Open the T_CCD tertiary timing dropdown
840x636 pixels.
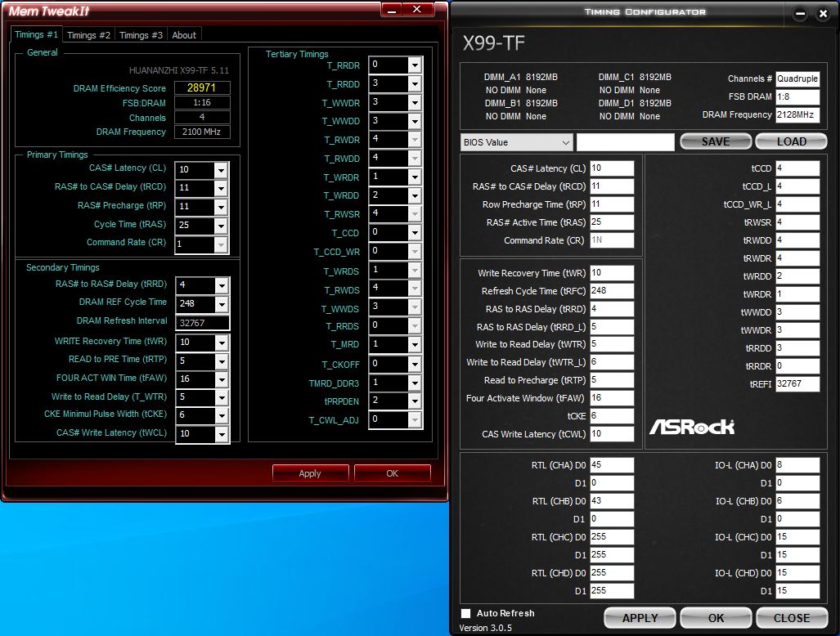pos(414,233)
